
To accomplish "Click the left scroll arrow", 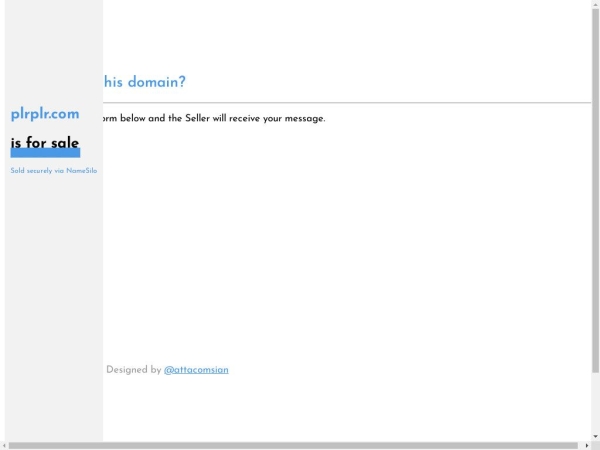I will 3,446.
